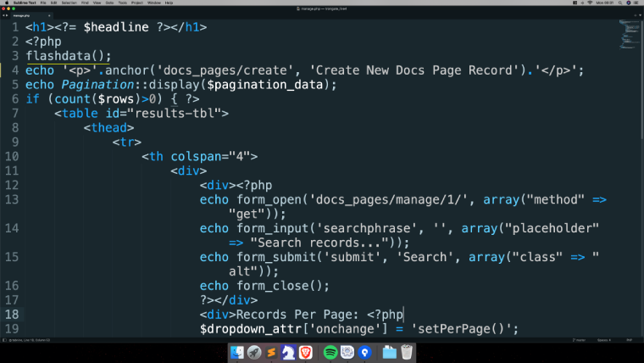Click 'Pagination' on line 5
Image resolution: width=644 pixels, height=363 pixels.
click(x=97, y=85)
